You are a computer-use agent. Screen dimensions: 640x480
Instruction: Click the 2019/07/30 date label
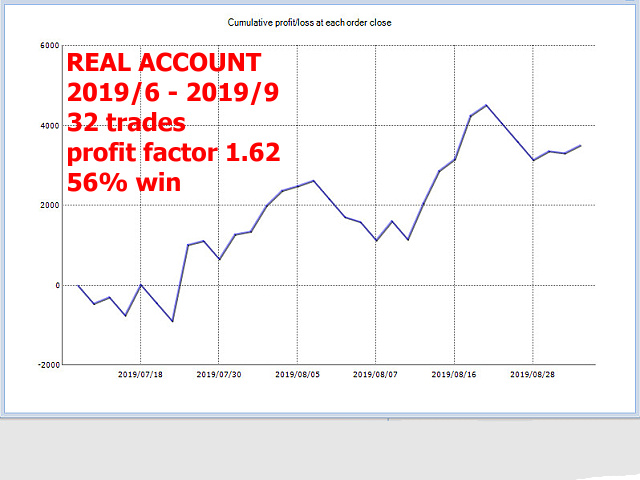tap(219, 374)
